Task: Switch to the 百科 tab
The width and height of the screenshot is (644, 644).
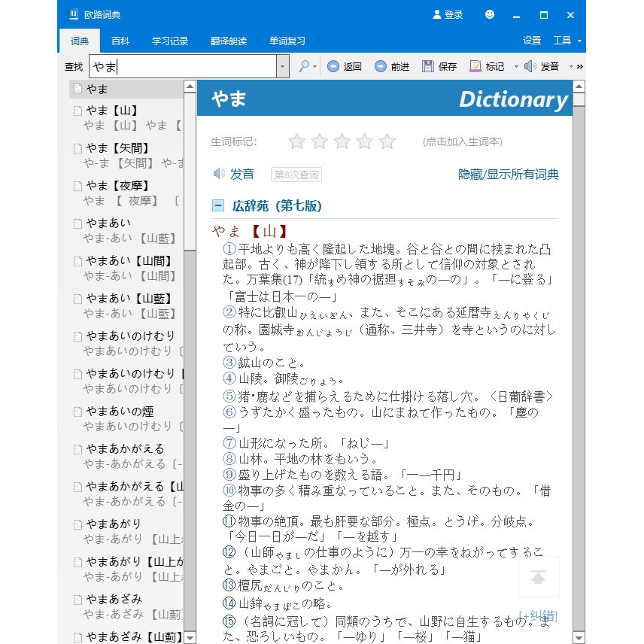Action: click(120, 41)
